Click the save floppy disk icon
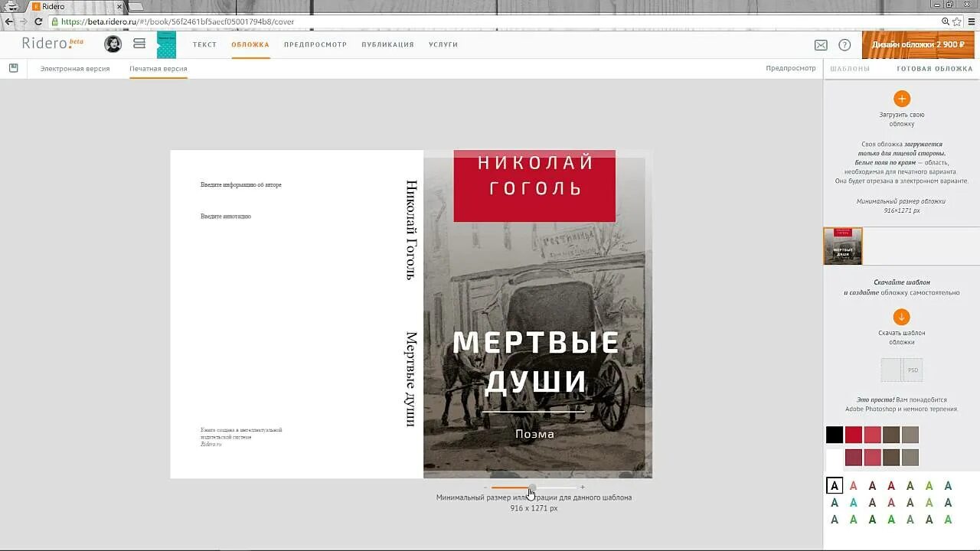 [14, 68]
